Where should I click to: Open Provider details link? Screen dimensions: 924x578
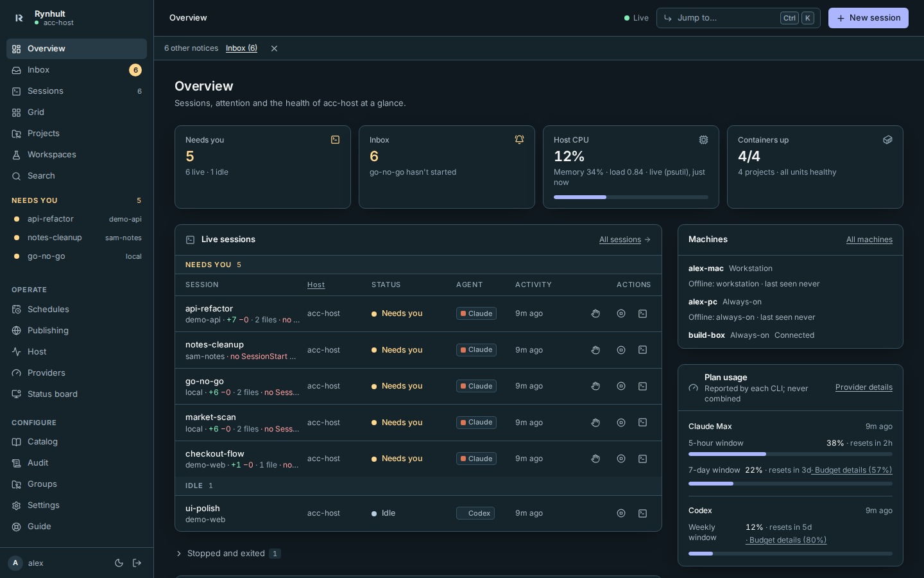tap(864, 387)
